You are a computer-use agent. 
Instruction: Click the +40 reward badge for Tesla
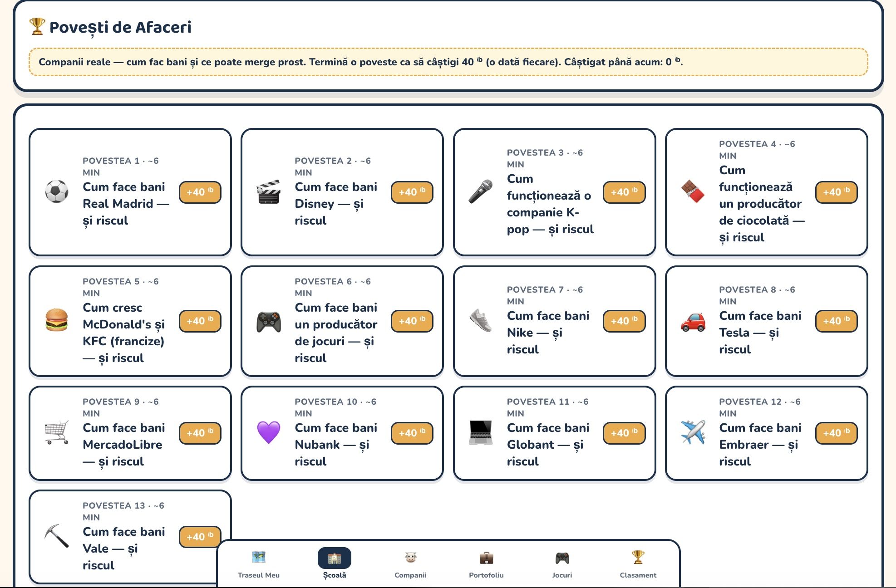837,321
